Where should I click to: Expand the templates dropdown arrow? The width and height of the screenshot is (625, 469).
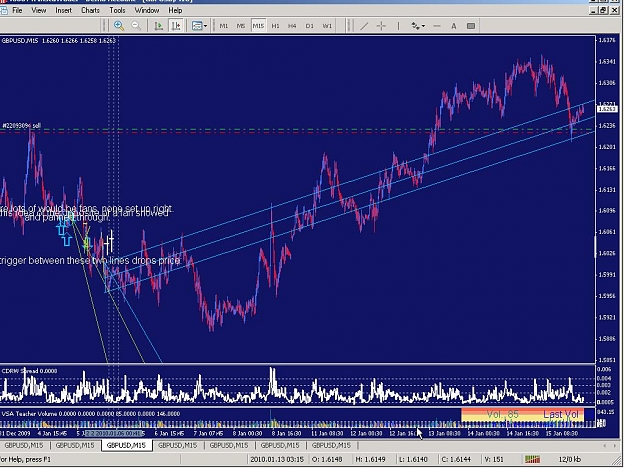click(205, 26)
